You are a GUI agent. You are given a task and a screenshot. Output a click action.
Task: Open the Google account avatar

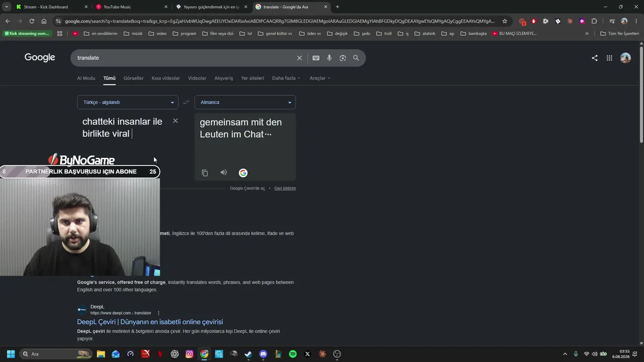[x=625, y=58]
